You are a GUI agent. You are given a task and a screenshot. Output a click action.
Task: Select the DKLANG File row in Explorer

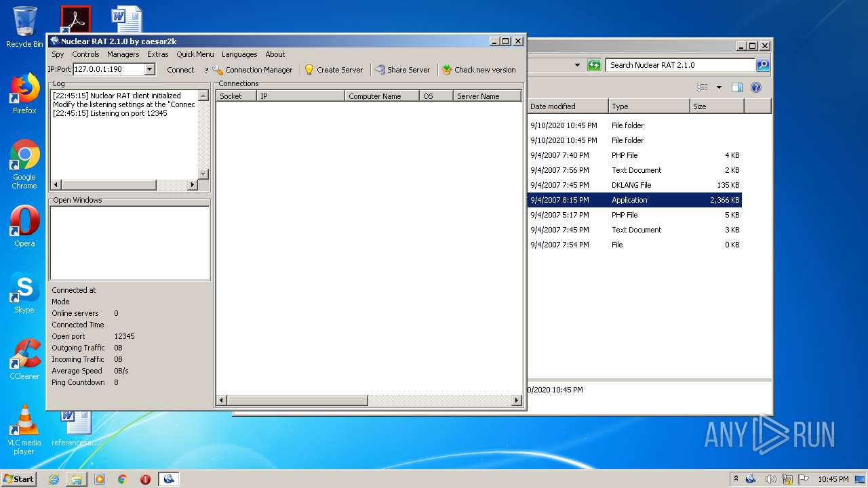tap(634, 185)
